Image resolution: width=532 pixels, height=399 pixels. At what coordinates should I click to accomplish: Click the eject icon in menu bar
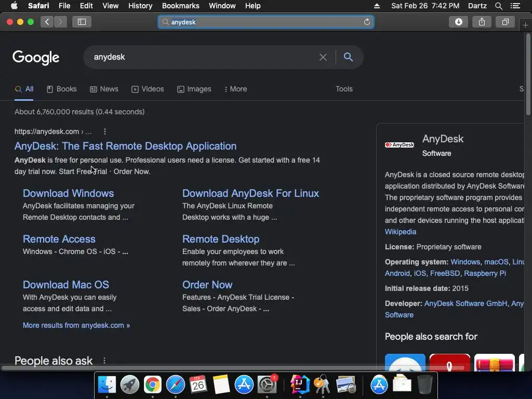tap(377, 6)
